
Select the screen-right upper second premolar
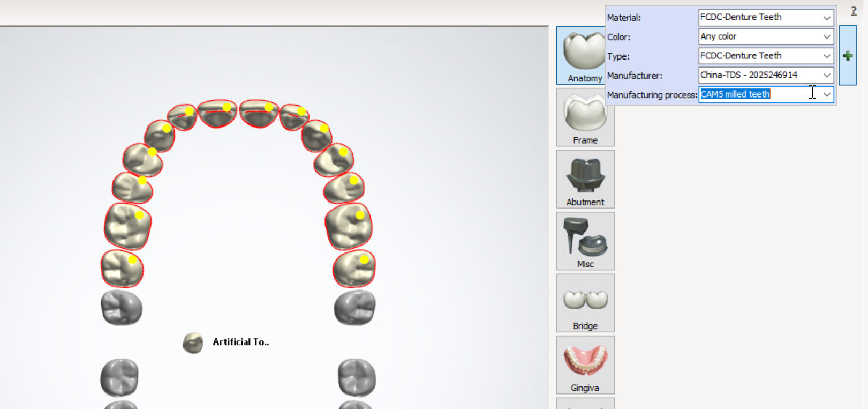pyautogui.click(x=344, y=188)
